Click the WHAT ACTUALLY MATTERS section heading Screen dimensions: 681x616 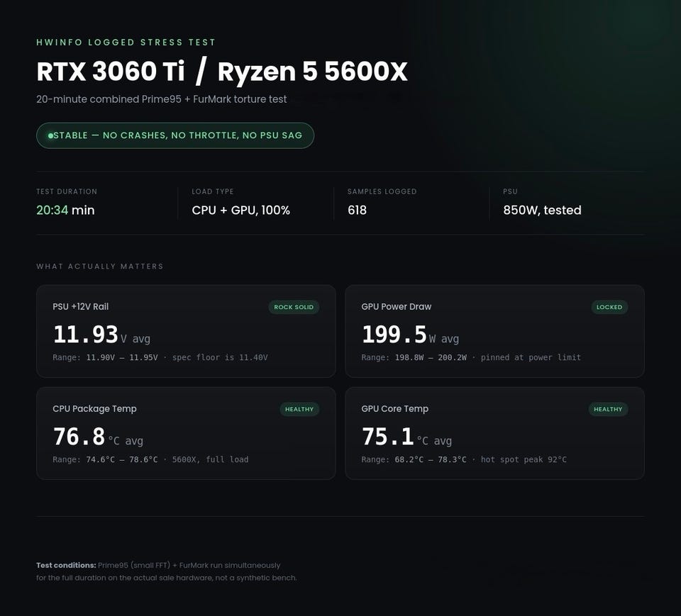[x=100, y=266]
